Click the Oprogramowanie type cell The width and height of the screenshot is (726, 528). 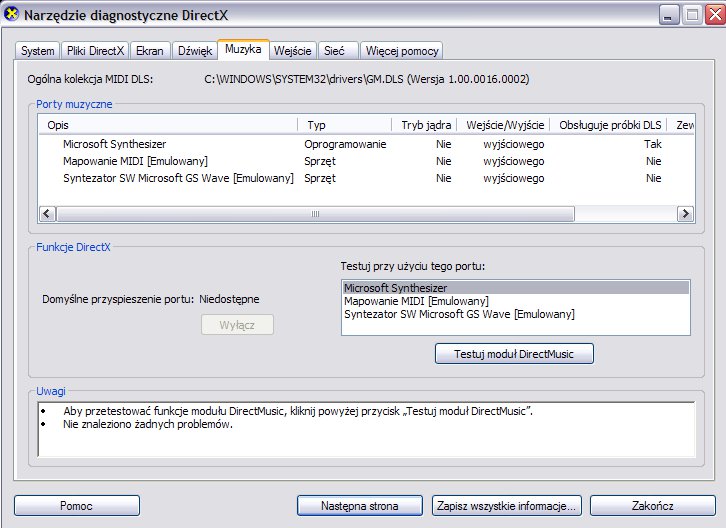tap(345, 144)
